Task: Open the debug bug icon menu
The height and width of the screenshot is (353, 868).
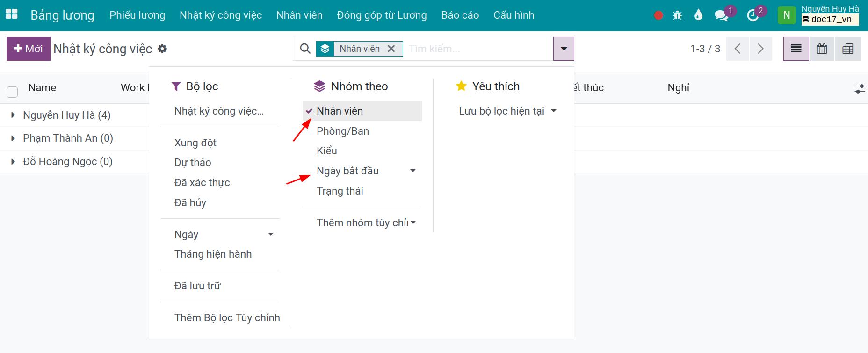Action: click(x=677, y=15)
